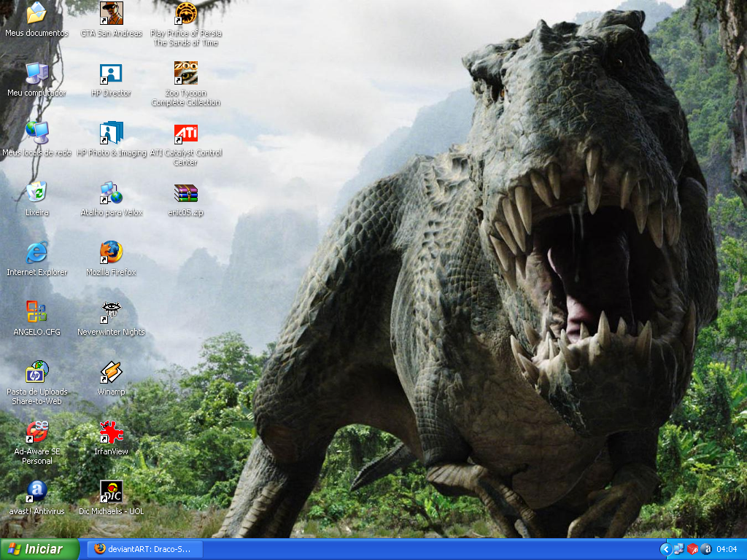Open Meus locais de rede icon
This screenshot has width=747, height=560.
tap(36, 133)
